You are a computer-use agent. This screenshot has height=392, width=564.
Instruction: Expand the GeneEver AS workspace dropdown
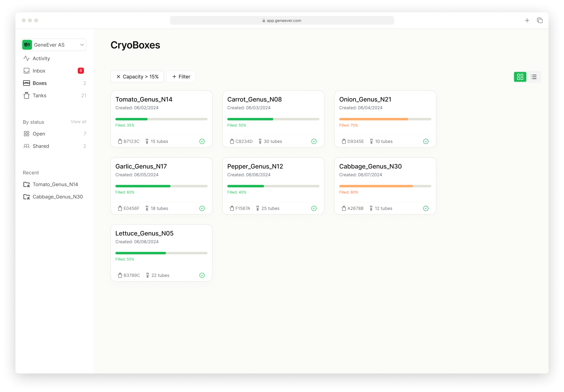82,45
